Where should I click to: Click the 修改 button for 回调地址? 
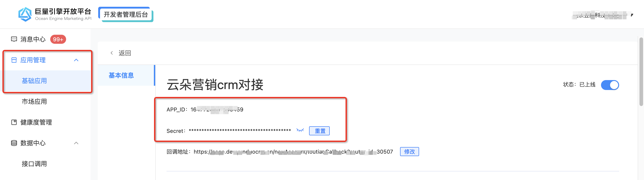click(410, 152)
